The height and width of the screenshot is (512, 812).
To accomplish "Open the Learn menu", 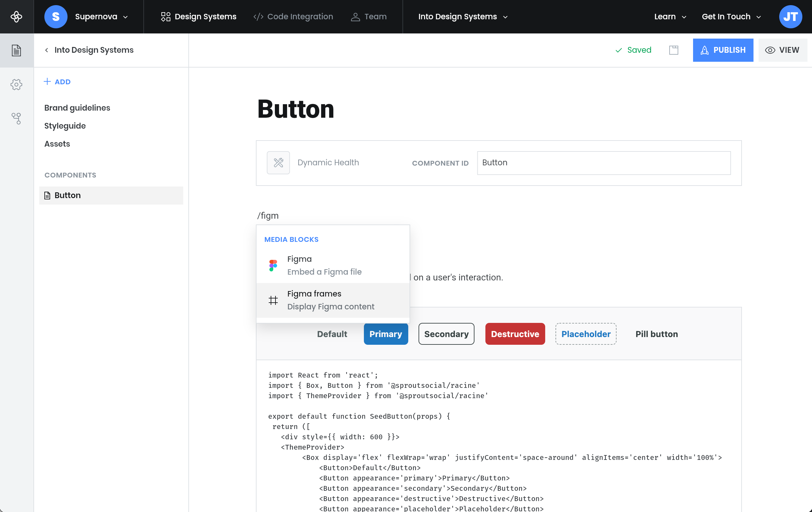I will point(670,16).
